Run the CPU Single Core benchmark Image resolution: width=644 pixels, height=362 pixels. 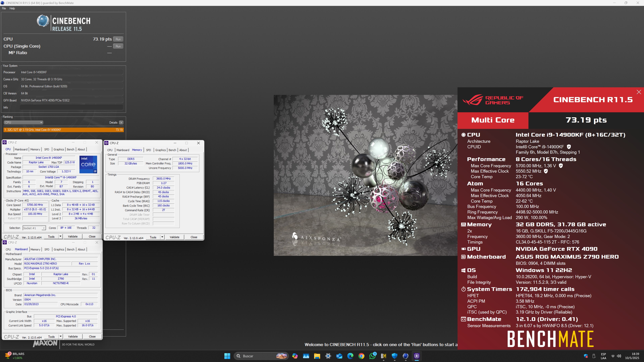118,46
